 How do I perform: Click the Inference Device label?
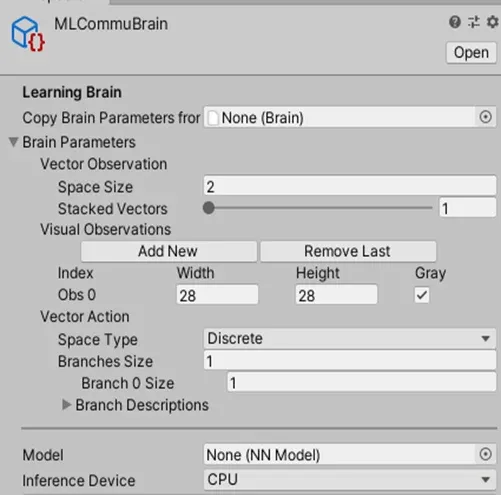[x=79, y=480]
